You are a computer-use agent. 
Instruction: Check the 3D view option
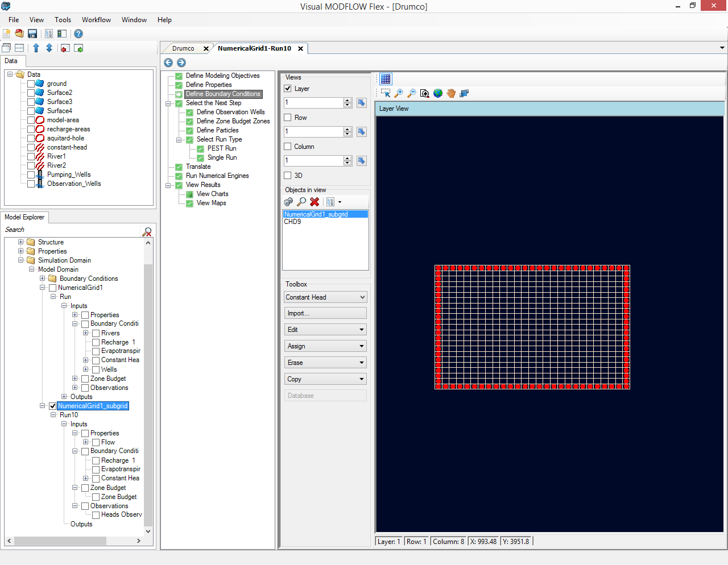pyautogui.click(x=287, y=175)
